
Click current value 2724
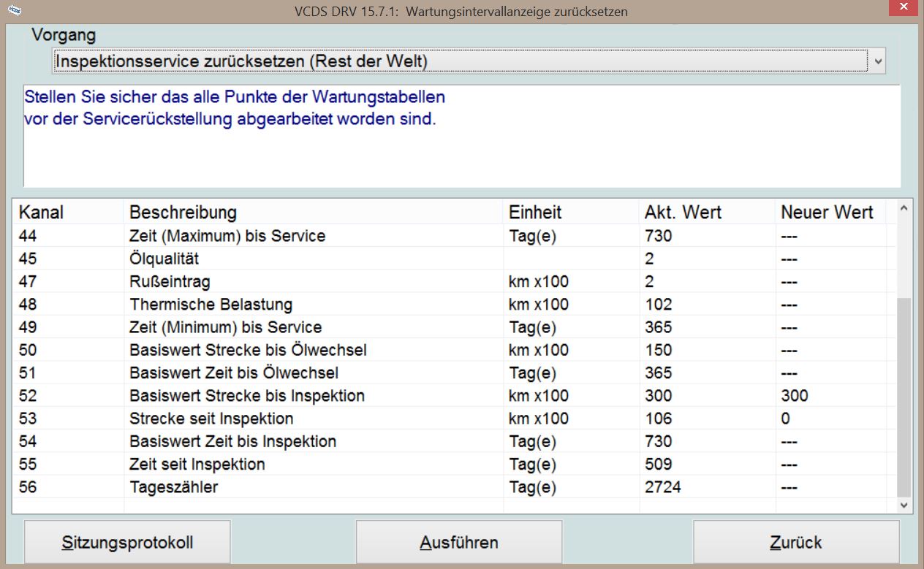pos(663,486)
